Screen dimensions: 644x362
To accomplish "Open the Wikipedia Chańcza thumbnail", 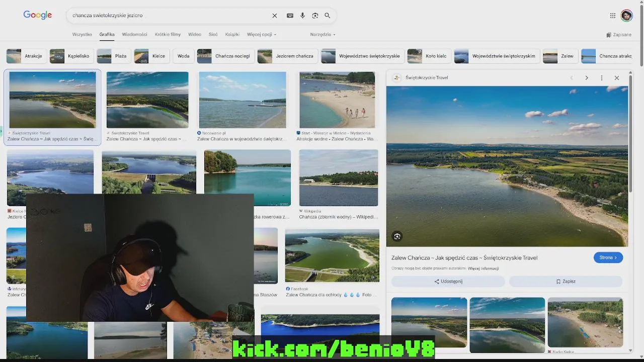I will click(339, 177).
